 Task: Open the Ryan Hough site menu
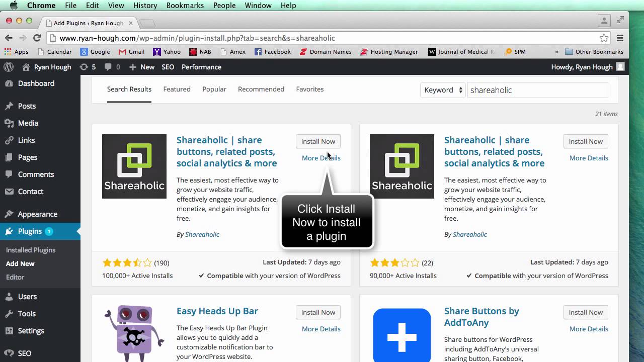47,67
